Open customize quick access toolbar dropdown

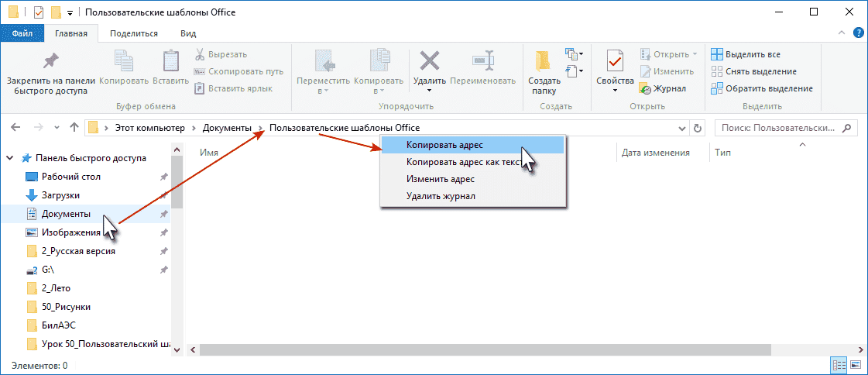[x=70, y=12]
